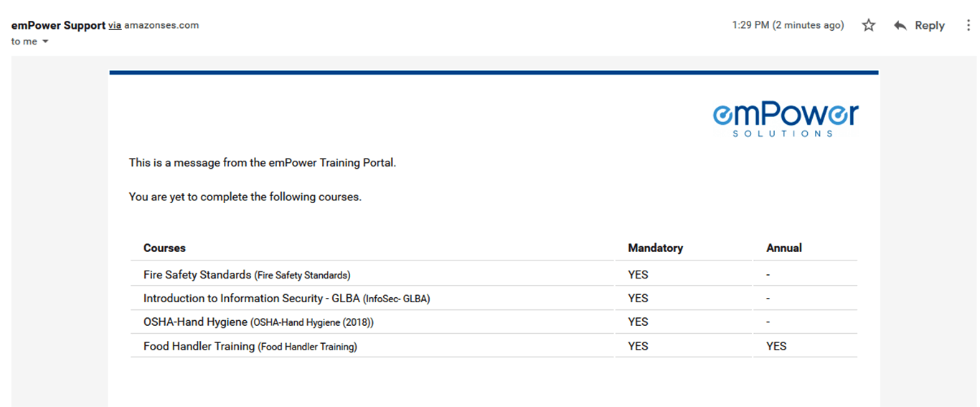The image size is (980, 407).
Task: Click the Reply arrow icon
Action: pos(900,26)
